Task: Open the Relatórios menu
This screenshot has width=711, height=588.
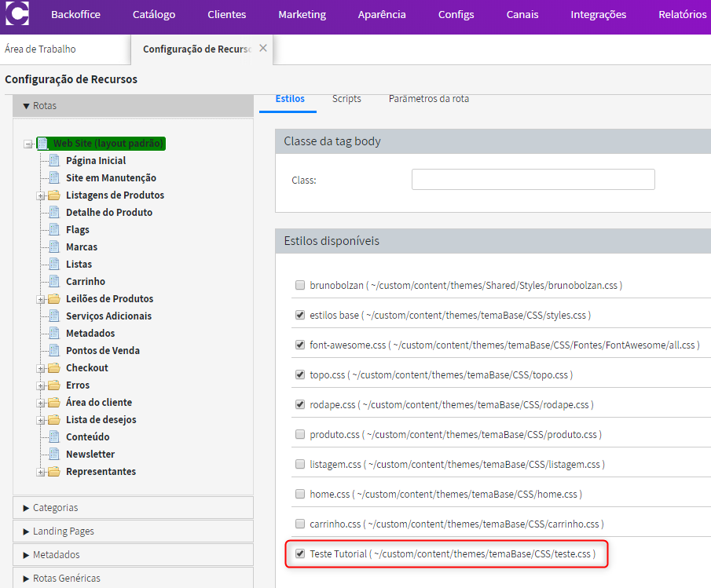Action: coord(683,14)
